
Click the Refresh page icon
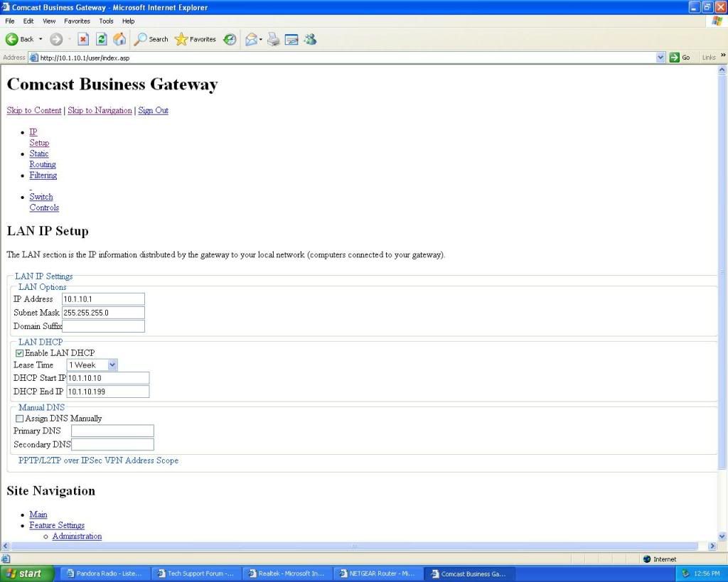(101, 39)
